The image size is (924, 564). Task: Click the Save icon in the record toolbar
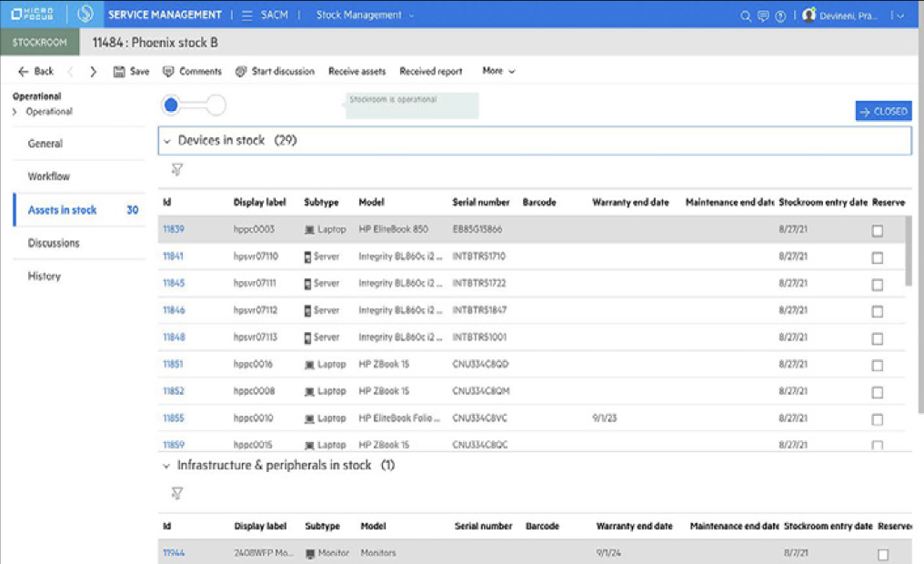tap(122, 71)
